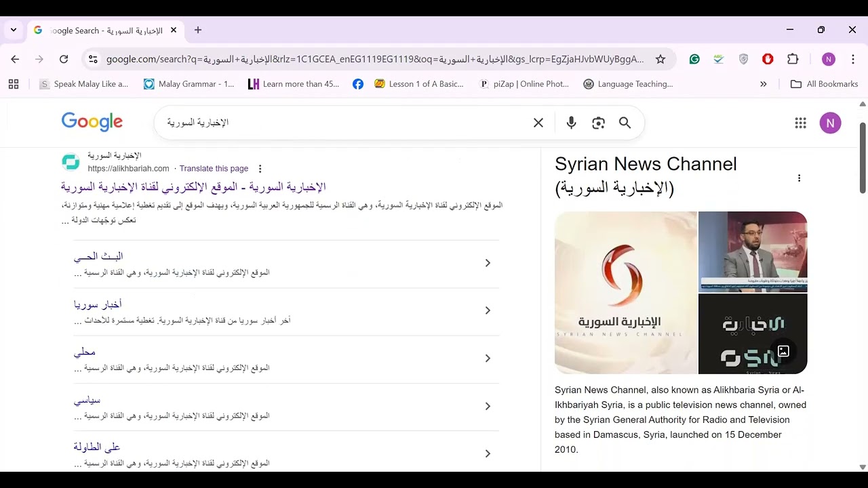Open the Google apps grid

[801, 123]
